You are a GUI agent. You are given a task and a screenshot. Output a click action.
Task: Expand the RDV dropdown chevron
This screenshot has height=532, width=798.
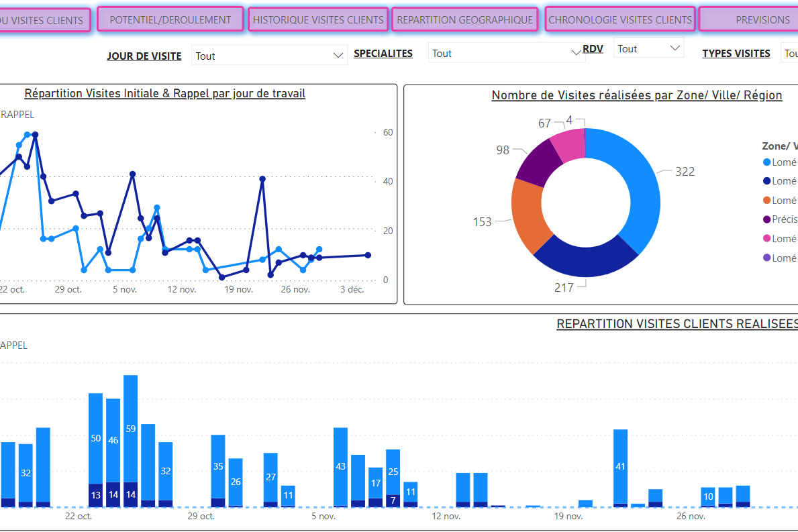(x=675, y=48)
